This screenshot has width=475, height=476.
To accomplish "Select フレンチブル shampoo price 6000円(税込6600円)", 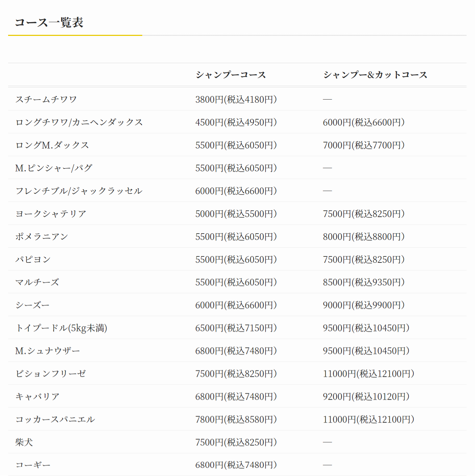I will [236, 191].
